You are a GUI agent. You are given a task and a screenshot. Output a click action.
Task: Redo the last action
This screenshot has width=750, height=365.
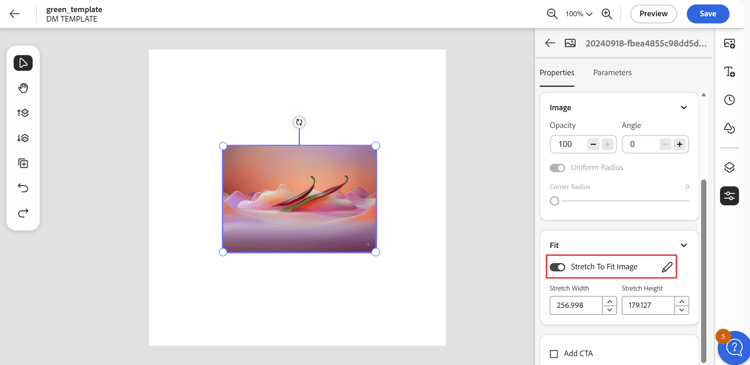coord(23,213)
